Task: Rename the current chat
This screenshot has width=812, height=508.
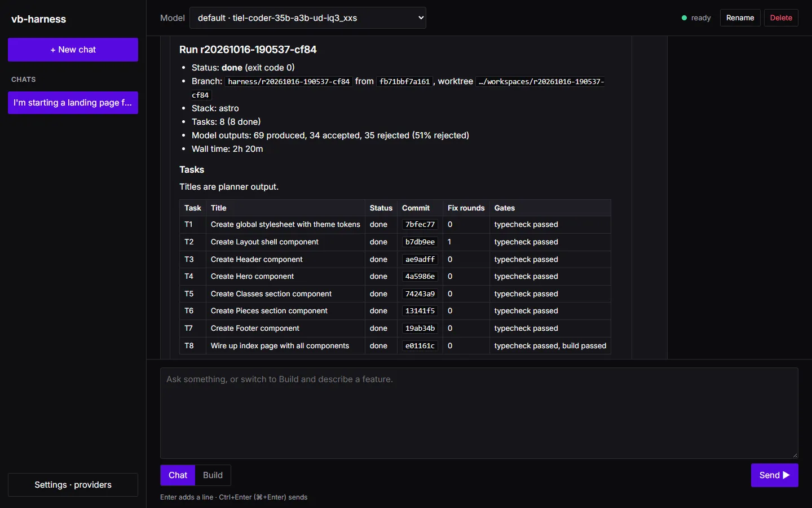Action: coord(740,18)
